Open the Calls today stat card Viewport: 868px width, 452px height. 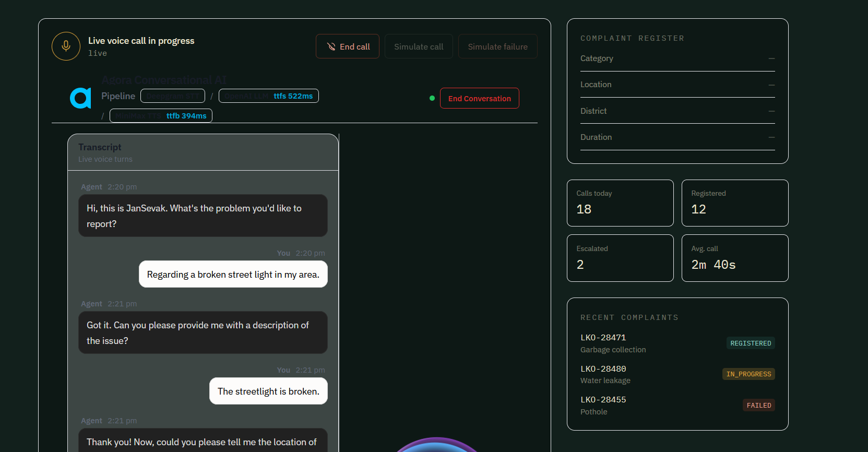coord(620,203)
